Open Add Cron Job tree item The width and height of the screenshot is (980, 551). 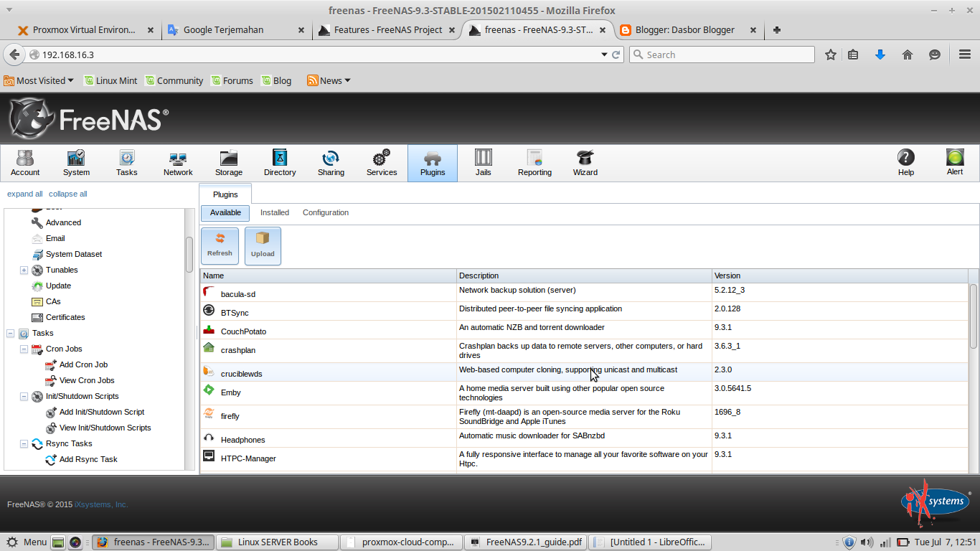click(83, 364)
